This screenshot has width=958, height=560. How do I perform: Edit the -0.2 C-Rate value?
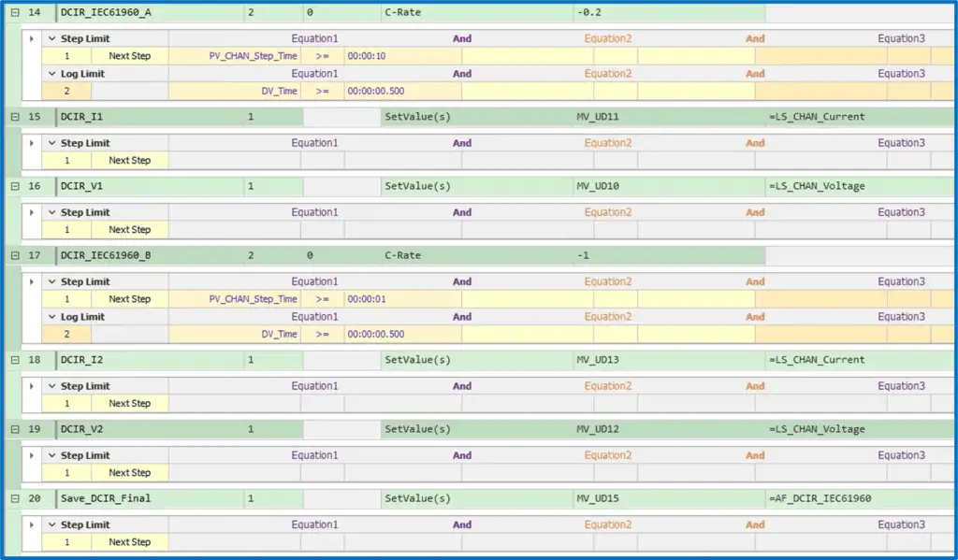coord(669,12)
